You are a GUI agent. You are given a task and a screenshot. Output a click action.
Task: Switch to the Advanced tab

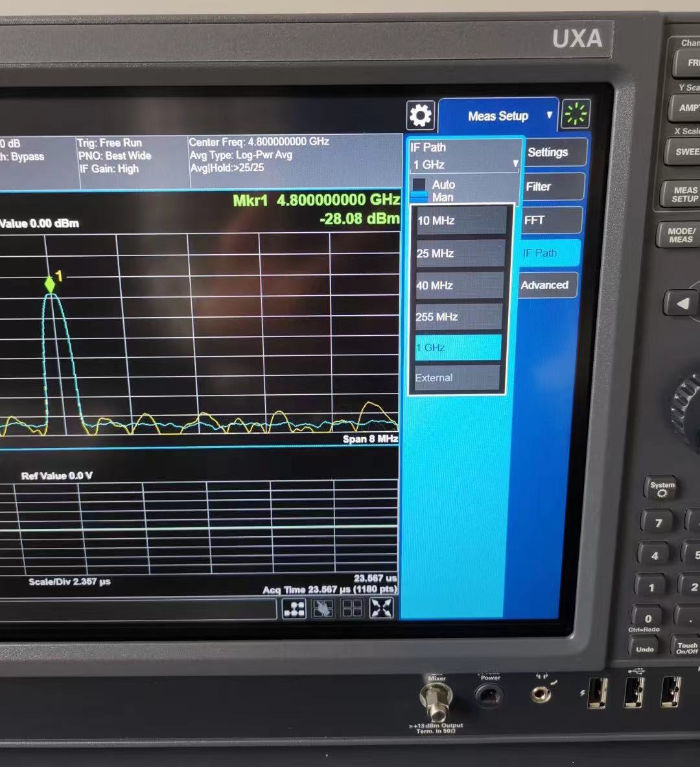click(x=548, y=285)
